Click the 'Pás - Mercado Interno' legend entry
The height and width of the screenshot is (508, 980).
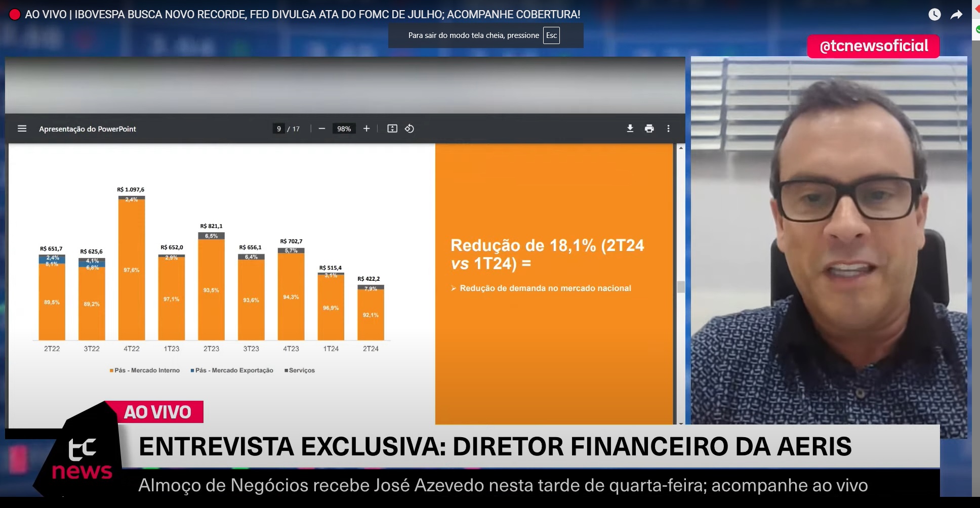point(145,370)
